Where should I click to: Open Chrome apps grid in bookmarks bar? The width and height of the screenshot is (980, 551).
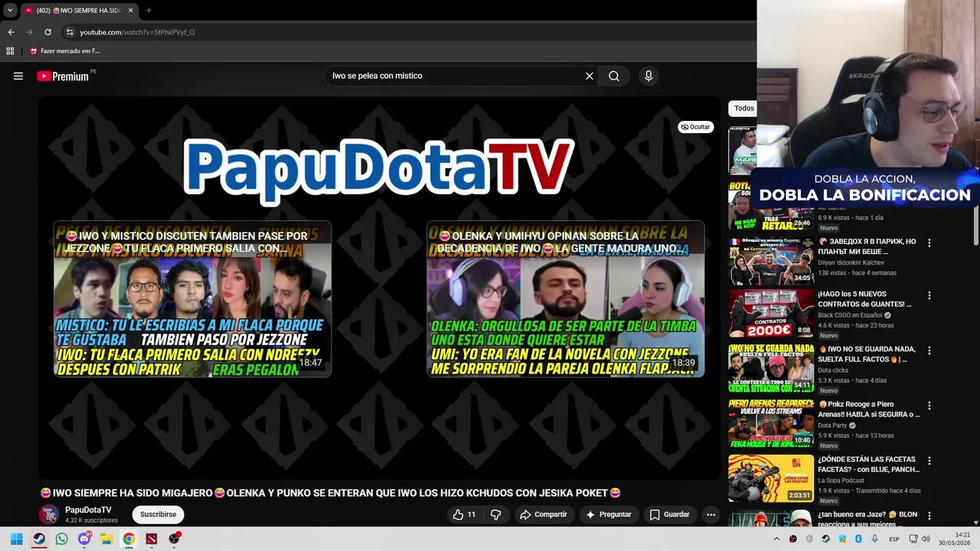10,51
